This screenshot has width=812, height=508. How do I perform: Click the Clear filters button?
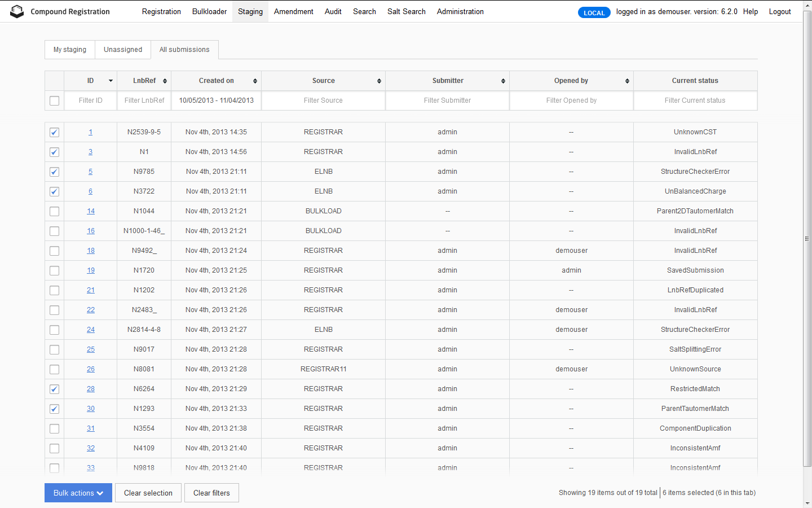[211, 493]
